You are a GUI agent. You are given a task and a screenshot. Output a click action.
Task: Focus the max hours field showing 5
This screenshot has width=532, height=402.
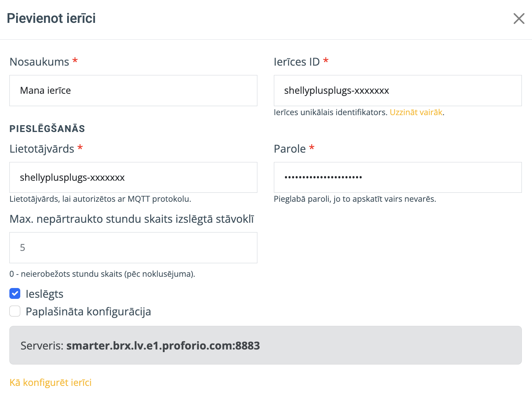click(x=133, y=247)
